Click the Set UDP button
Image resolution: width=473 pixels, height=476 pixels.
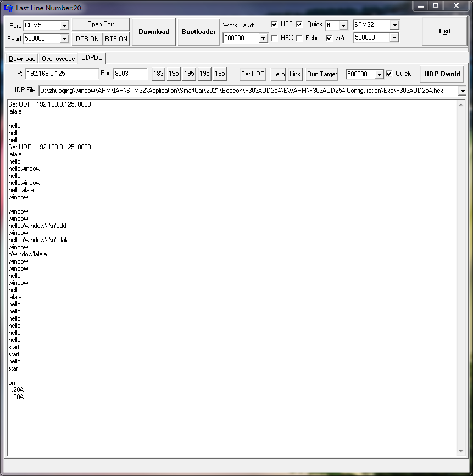click(253, 74)
